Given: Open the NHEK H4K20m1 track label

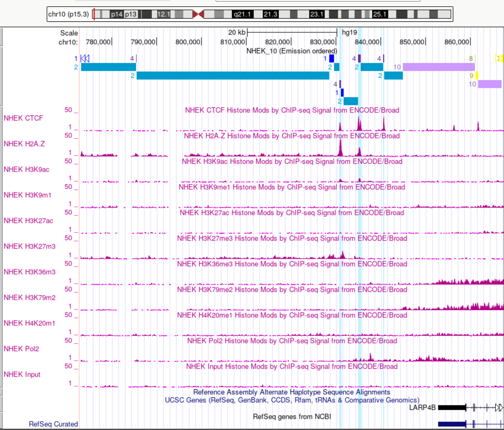Looking at the screenshot, I should coord(29,323).
